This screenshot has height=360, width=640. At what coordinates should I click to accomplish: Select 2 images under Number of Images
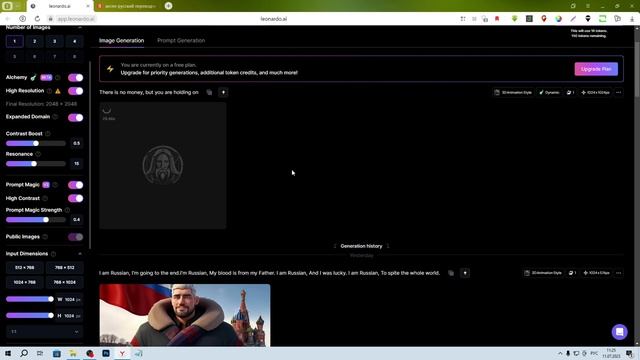tap(35, 41)
